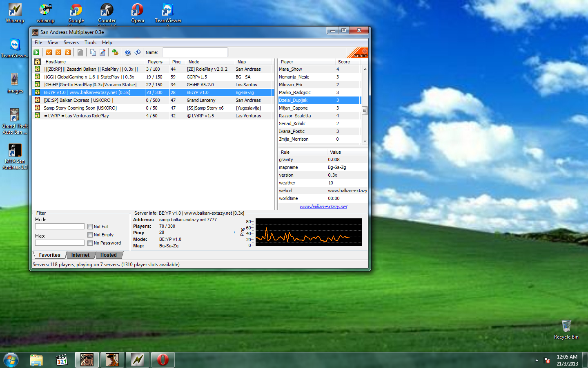Click the lock icon on the GlobalGaming row
Image resolution: width=588 pixels, height=368 pixels.
(x=37, y=77)
